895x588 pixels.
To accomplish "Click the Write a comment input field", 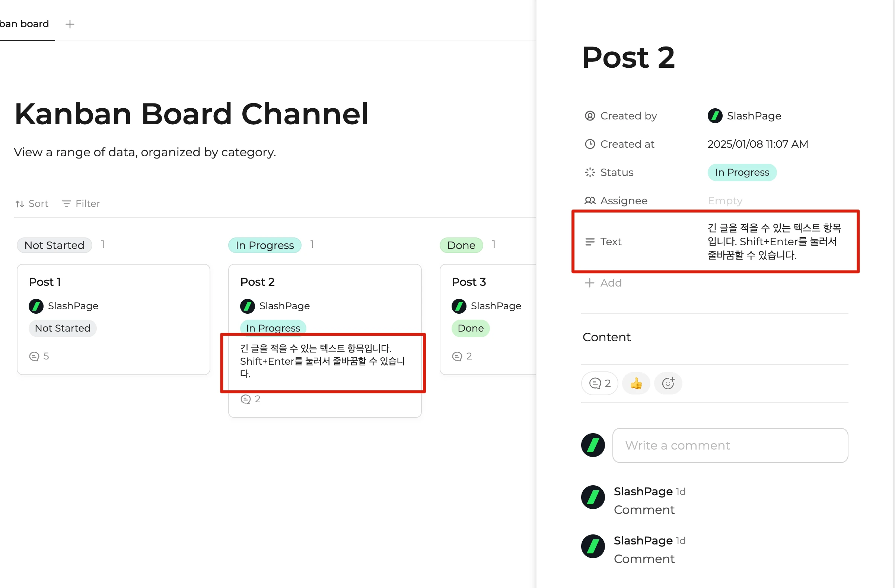I will 730,445.
